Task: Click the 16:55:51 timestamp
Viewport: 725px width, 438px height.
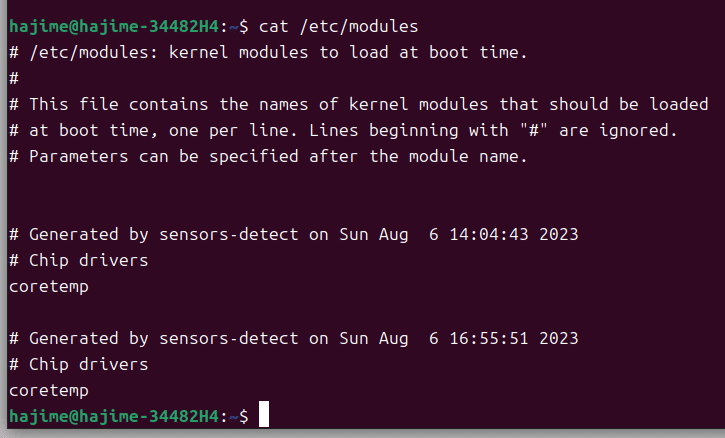Action: coord(489,338)
